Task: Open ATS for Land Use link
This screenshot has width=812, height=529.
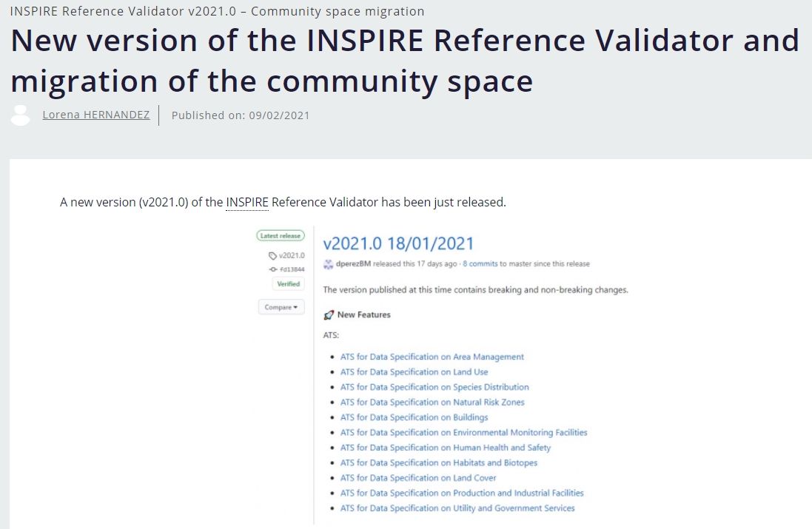Action: point(414,372)
